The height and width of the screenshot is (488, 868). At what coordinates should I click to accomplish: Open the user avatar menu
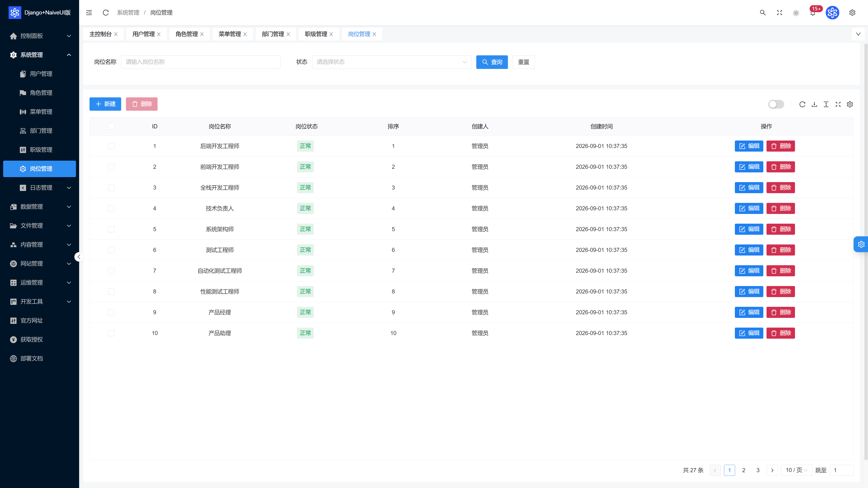pyautogui.click(x=832, y=13)
